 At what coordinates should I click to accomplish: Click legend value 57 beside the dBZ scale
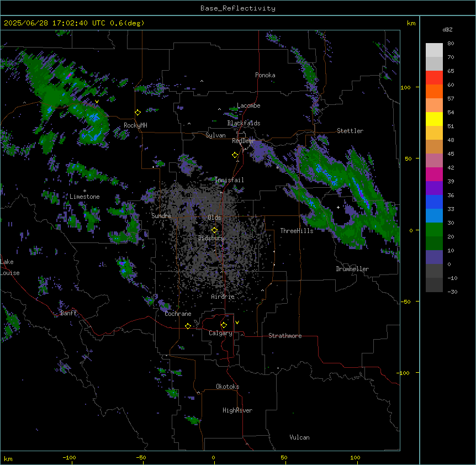tap(451, 99)
